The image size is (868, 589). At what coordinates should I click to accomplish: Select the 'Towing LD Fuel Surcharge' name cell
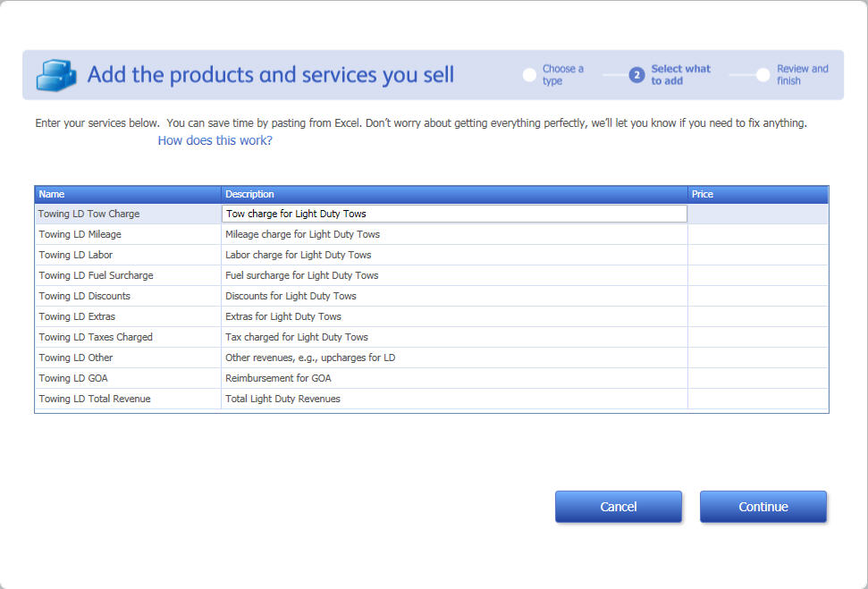click(x=127, y=275)
